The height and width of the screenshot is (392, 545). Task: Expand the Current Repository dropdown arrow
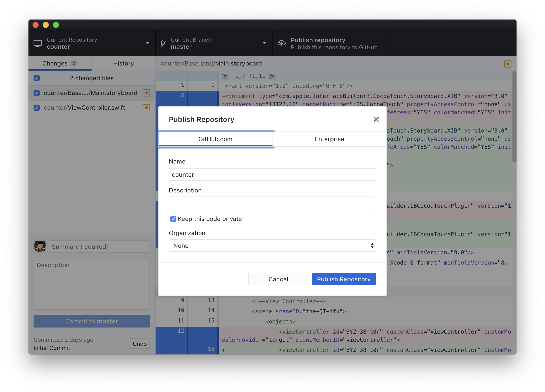point(147,43)
